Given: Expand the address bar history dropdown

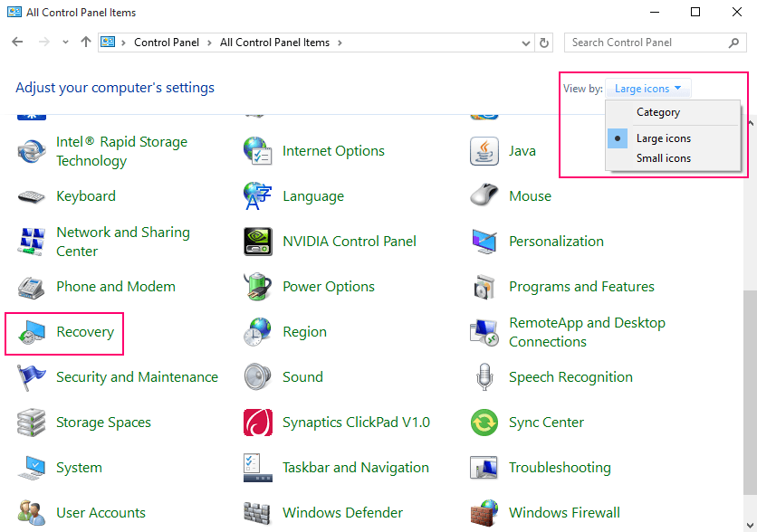Looking at the screenshot, I should (x=526, y=43).
